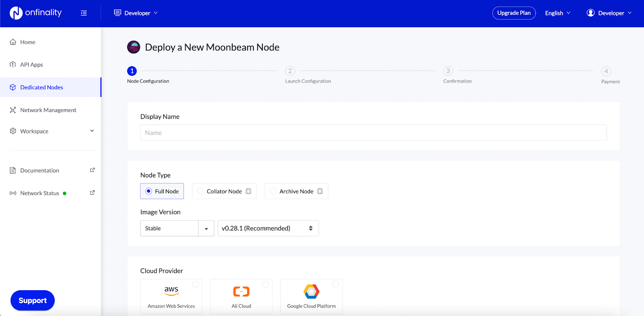Click the Deploy a New Moonbeam Node heading
Image resolution: width=644 pixels, height=316 pixels.
[x=212, y=47]
